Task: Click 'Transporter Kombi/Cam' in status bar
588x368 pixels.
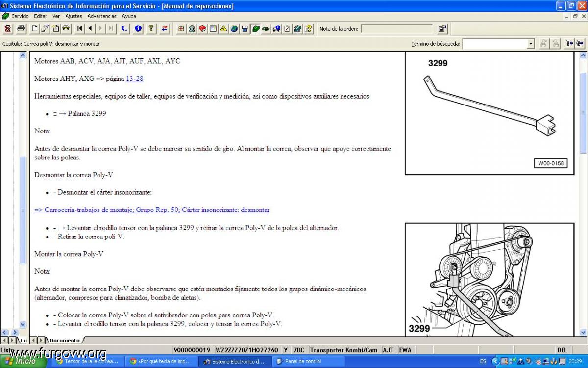Action: click(343, 350)
